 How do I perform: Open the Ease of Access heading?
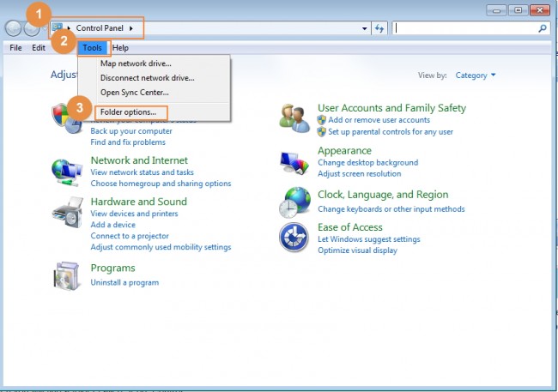(350, 227)
